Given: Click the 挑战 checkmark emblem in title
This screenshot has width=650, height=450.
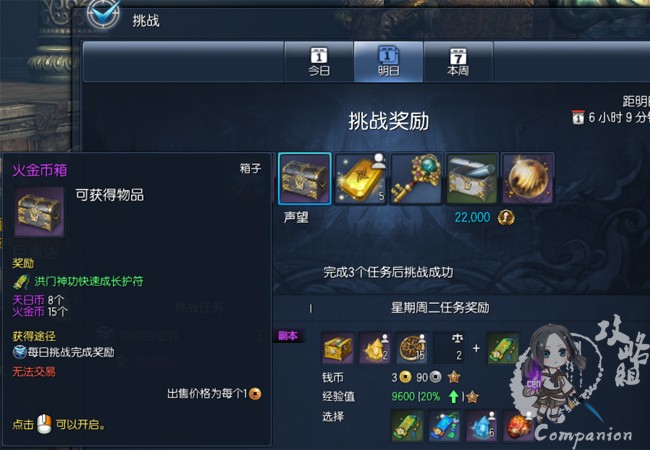Looking at the screenshot, I should click(x=104, y=15).
